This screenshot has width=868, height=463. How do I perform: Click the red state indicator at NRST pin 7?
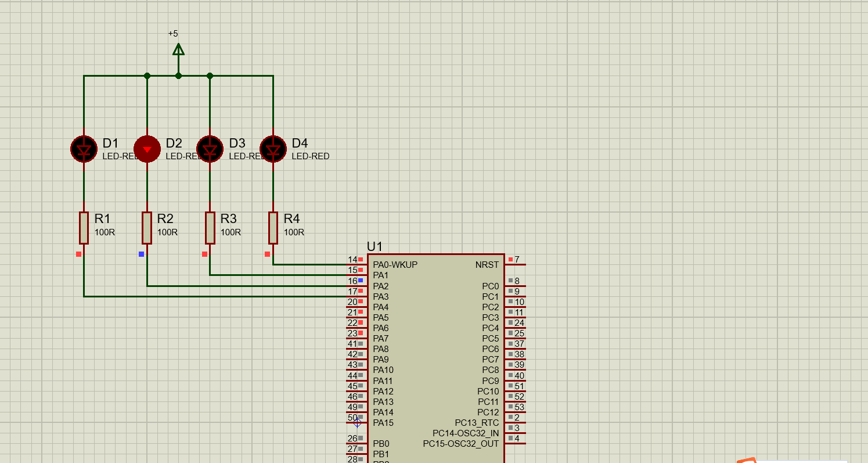pos(510,260)
